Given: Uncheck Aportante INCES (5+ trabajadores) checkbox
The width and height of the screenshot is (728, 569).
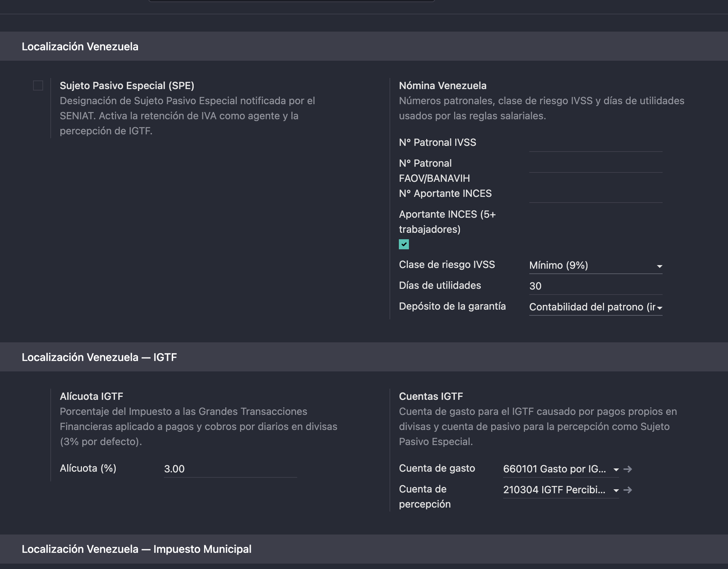Looking at the screenshot, I should click(404, 245).
